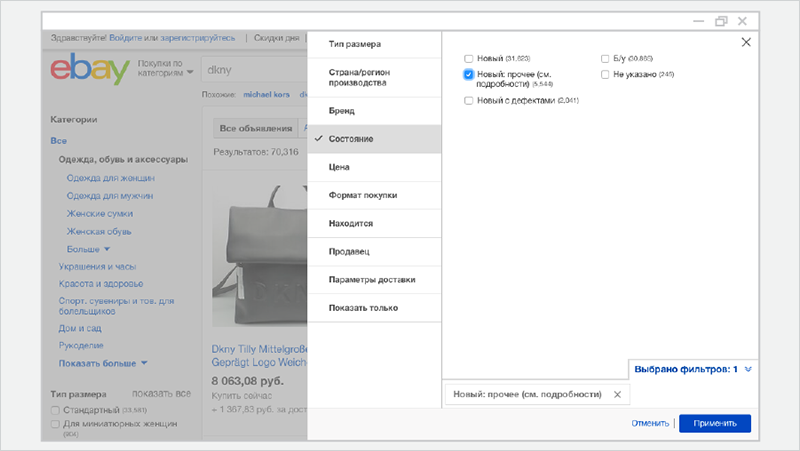Click the 'Применить' button
The width and height of the screenshot is (800, 451).
coord(715,423)
